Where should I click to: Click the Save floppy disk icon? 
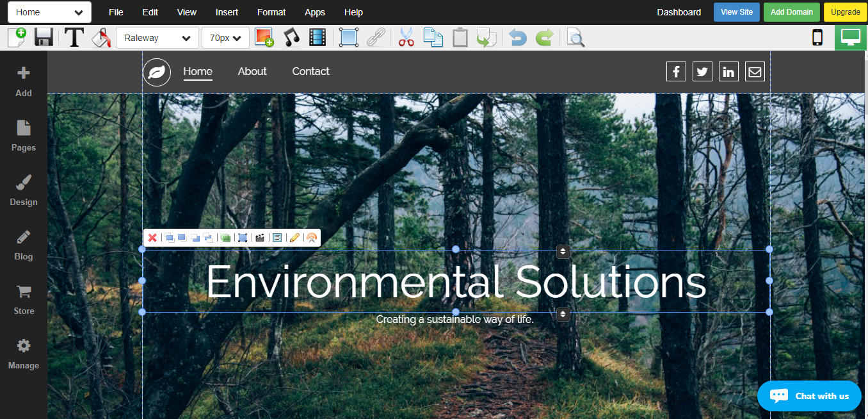pos(44,38)
